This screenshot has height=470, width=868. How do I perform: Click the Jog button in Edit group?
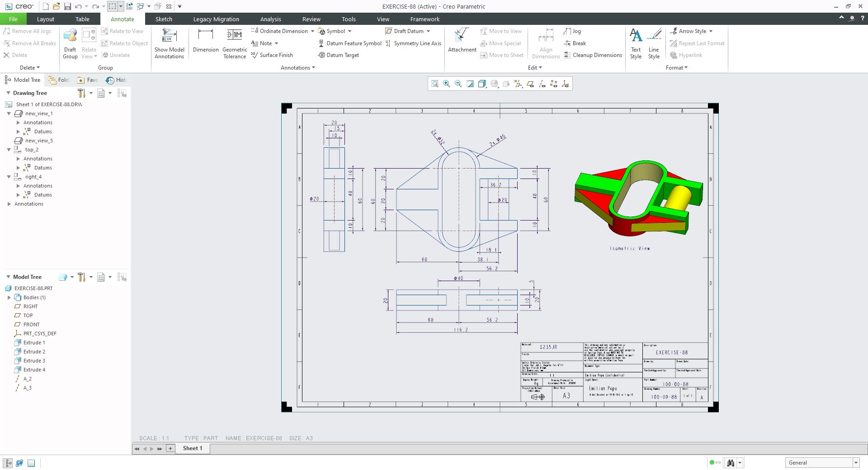(572, 31)
